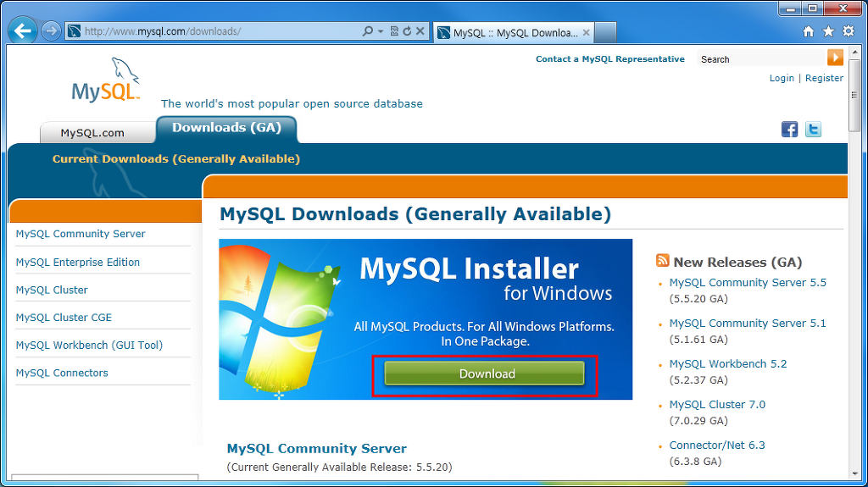
Task: Open MySQL Workbench (GUI Tool) sidebar link
Action: click(x=89, y=346)
